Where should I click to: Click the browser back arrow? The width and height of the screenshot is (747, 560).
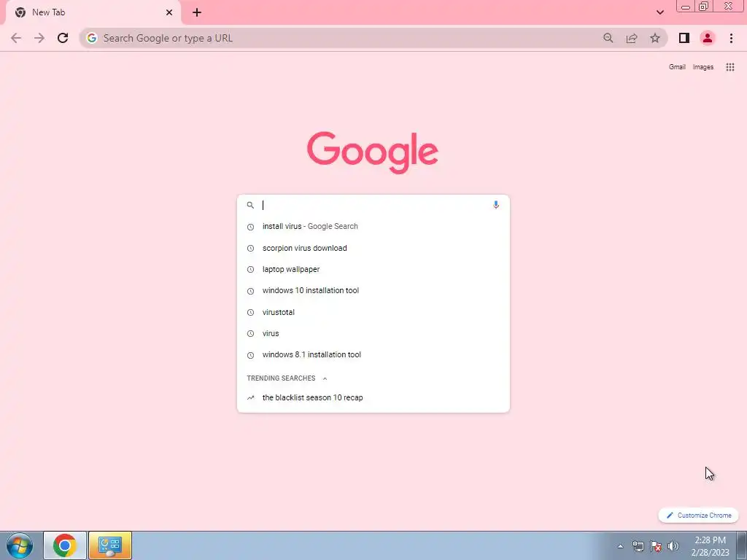[16, 38]
